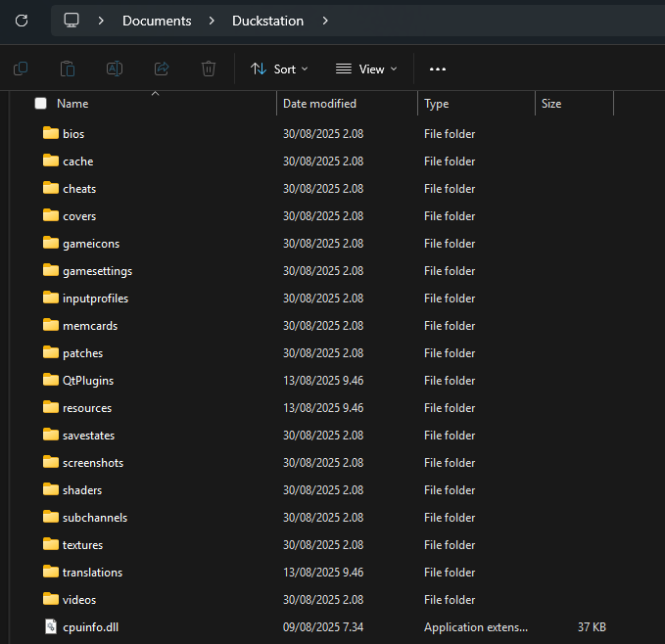The height and width of the screenshot is (644, 665).
Task: Sort by the Type column header
Action: tap(437, 104)
